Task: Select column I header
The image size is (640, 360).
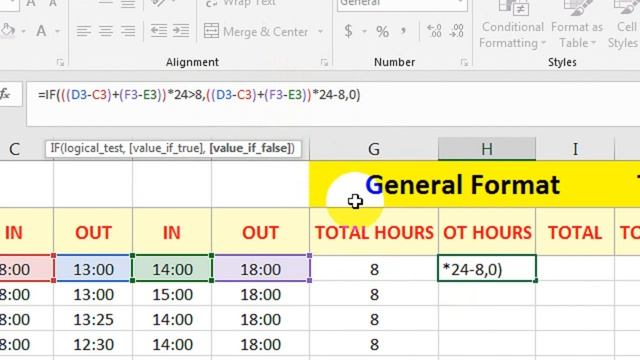Action: [x=575, y=149]
